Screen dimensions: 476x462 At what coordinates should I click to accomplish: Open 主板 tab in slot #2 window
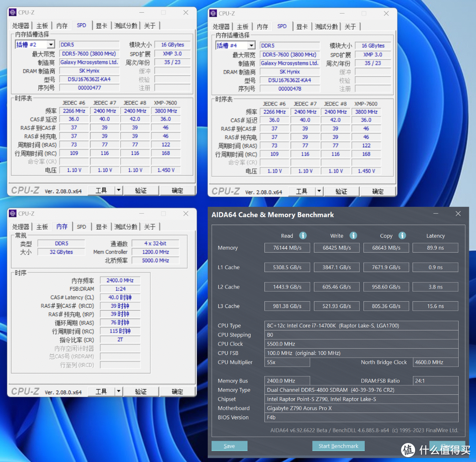tap(42, 26)
